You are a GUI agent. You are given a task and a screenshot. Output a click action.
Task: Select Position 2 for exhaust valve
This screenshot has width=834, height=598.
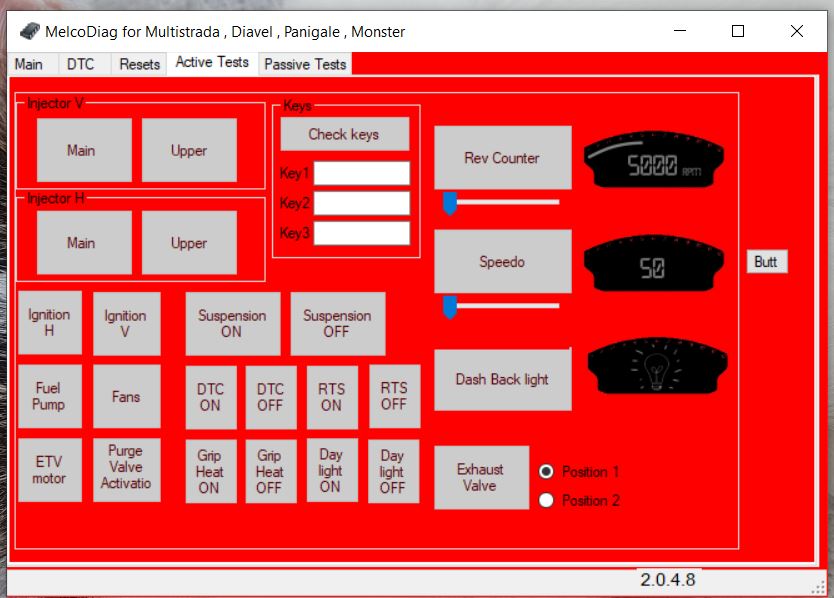pyautogui.click(x=546, y=500)
